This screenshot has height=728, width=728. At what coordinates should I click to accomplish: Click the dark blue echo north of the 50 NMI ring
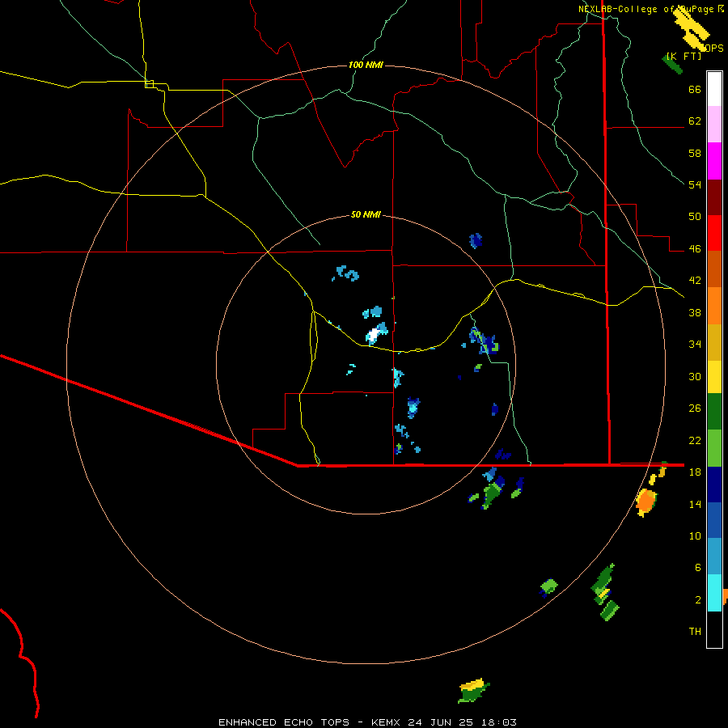(x=476, y=240)
